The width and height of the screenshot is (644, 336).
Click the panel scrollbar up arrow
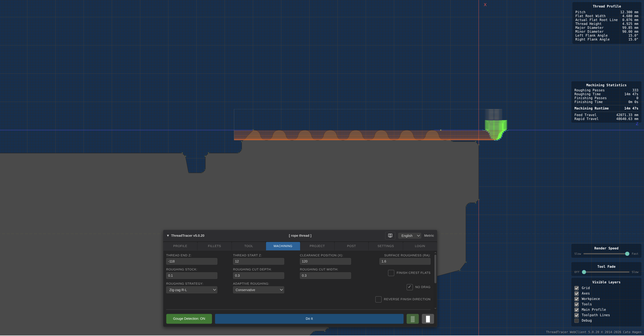[435, 253]
